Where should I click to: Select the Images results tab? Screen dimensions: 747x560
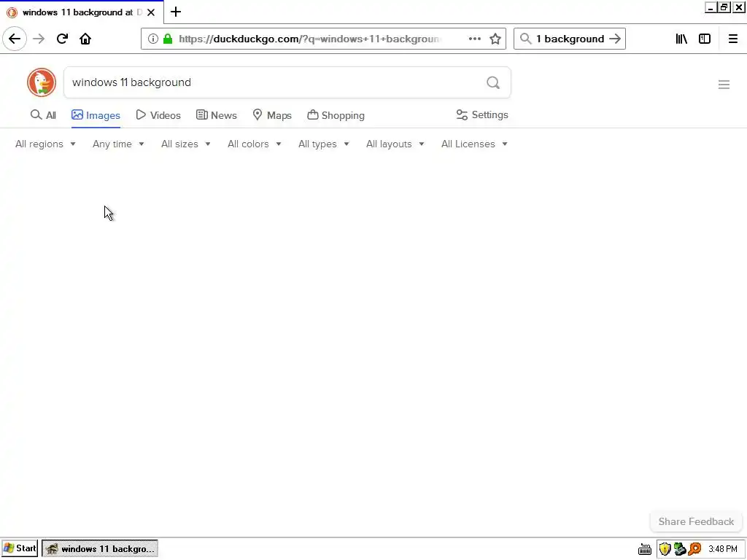pos(96,115)
